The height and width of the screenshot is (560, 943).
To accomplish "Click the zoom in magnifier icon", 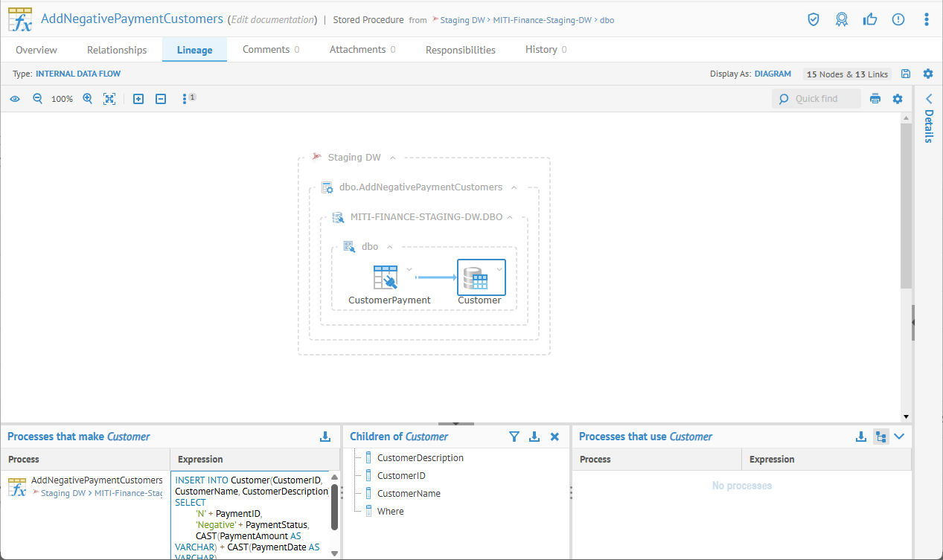I will point(87,98).
